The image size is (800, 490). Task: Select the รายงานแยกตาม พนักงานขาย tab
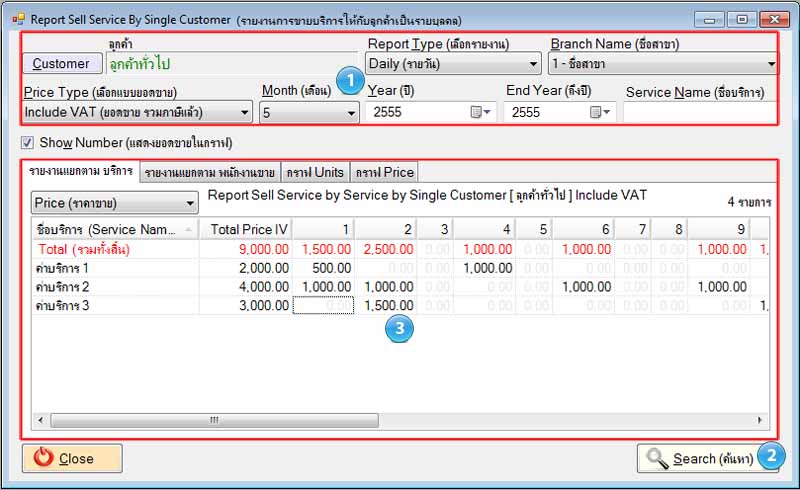tap(209, 172)
